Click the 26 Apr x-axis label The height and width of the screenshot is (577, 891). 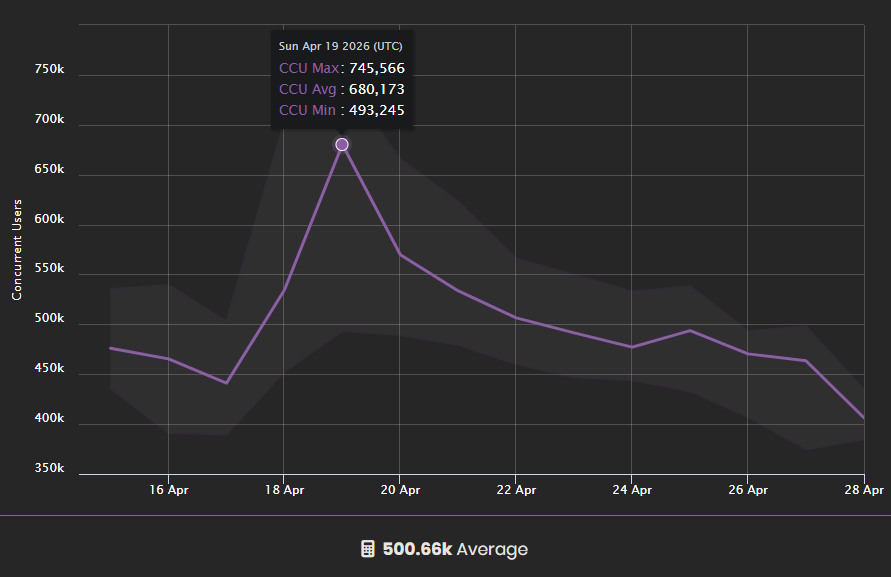748,490
